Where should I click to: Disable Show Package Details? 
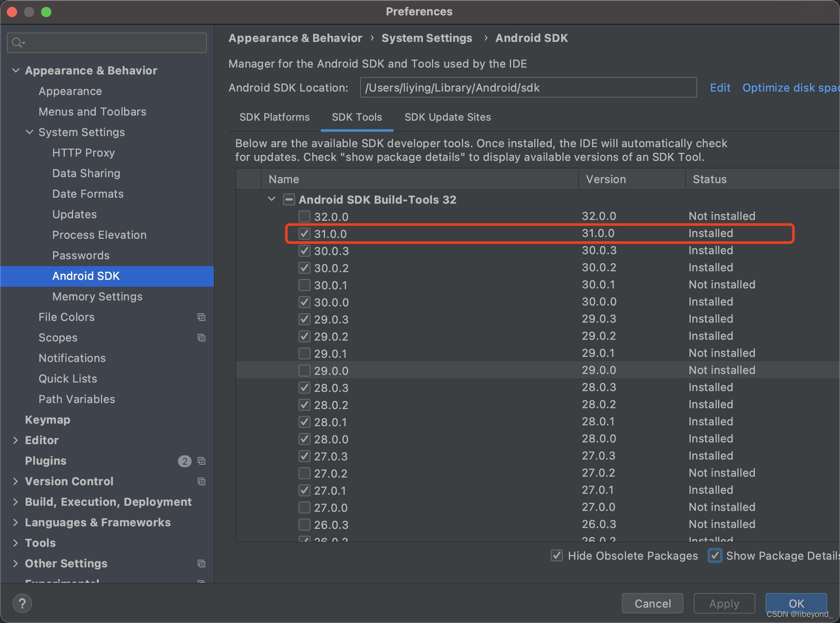tap(715, 555)
